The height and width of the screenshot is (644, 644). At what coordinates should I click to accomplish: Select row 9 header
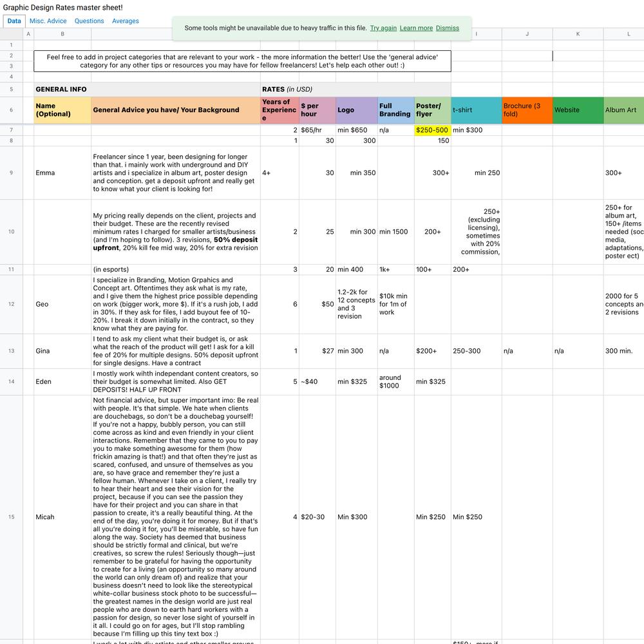click(11, 173)
